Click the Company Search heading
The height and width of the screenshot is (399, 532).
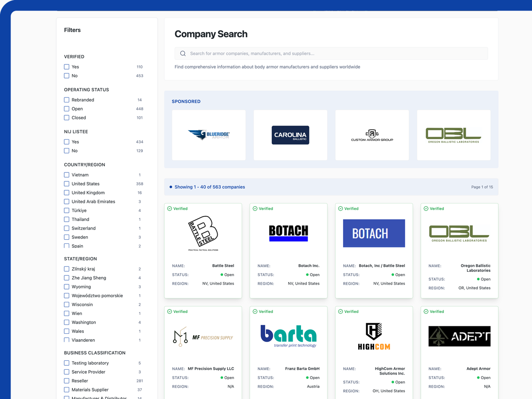click(211, 34)
